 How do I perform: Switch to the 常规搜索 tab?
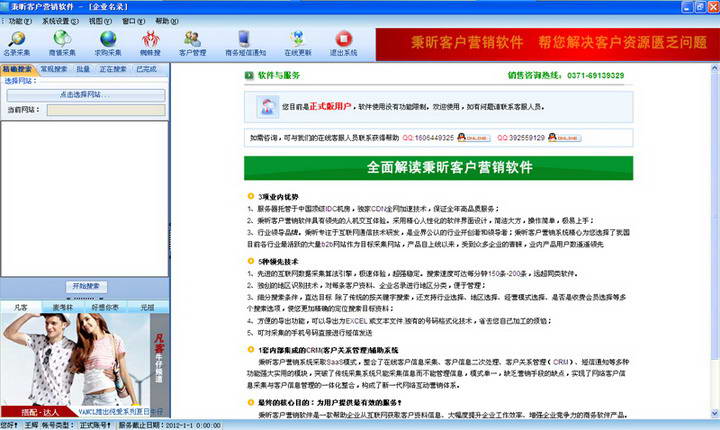coord(54,69)
